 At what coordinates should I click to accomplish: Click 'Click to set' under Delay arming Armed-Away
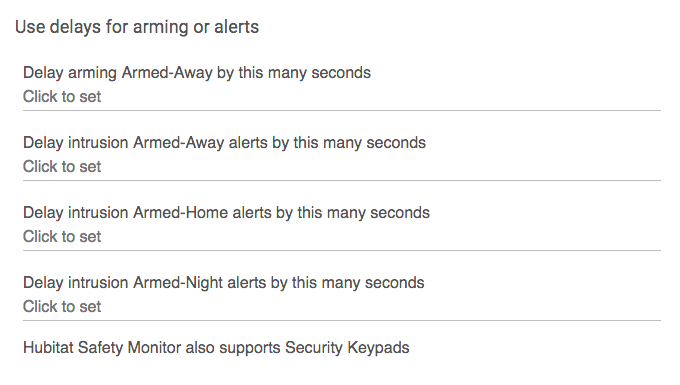62,96
